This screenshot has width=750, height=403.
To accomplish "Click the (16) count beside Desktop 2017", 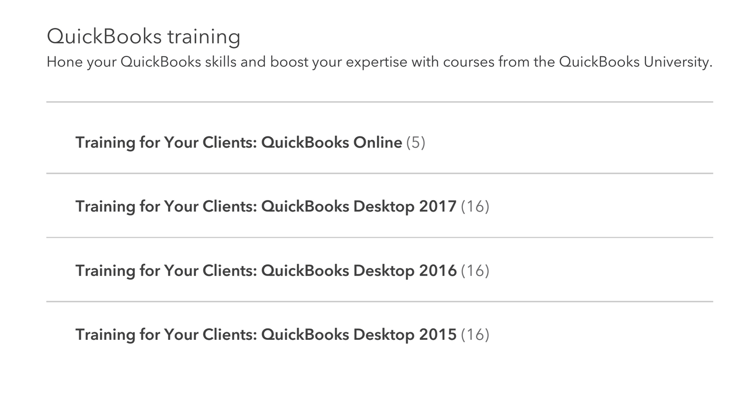I will pos(475,207).
